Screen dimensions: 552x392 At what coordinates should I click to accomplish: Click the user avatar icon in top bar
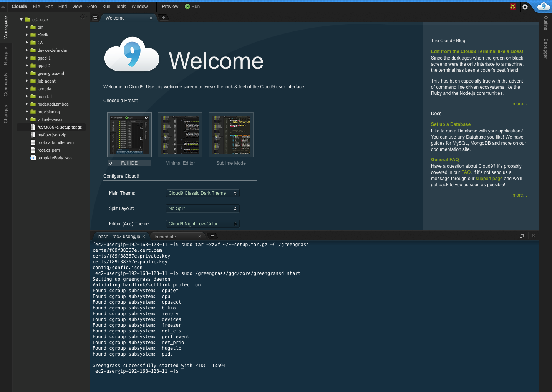pos(513,7)
